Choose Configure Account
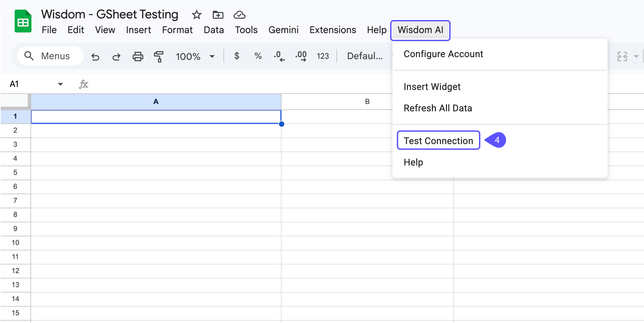This screenshot has height=323, width=644. [500, 54]
